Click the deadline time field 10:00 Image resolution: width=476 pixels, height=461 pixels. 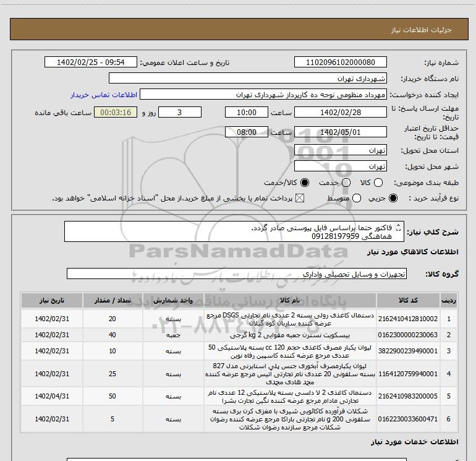click(x=247, y=112)
